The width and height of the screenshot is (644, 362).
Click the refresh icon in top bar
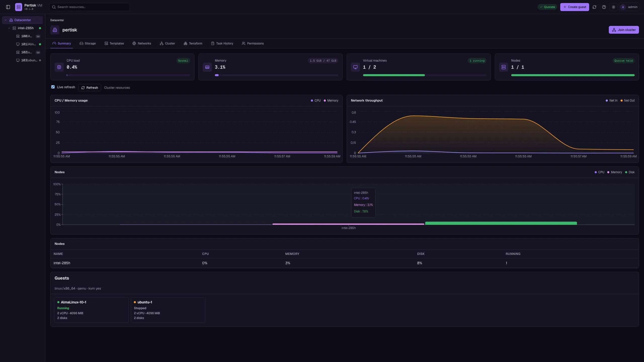click(x=594, y=7)
